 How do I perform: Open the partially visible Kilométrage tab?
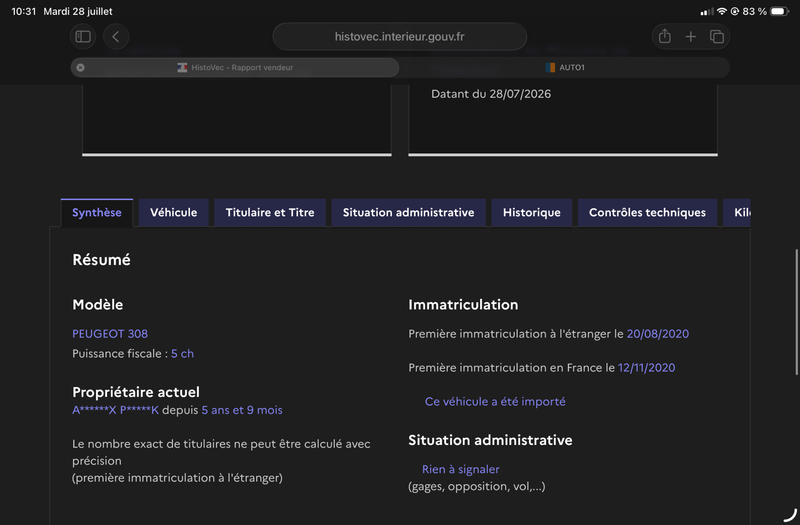(x=737, y=213)
